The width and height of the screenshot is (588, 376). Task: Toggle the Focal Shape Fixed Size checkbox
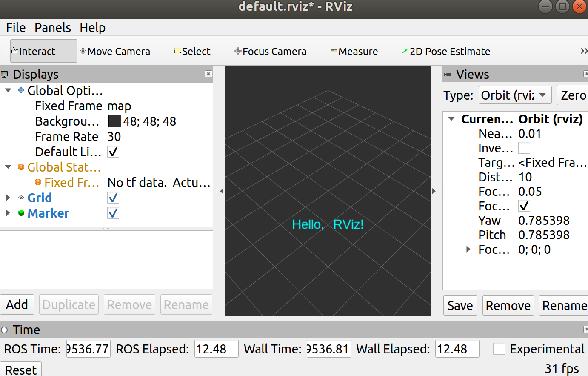[524, 206]
